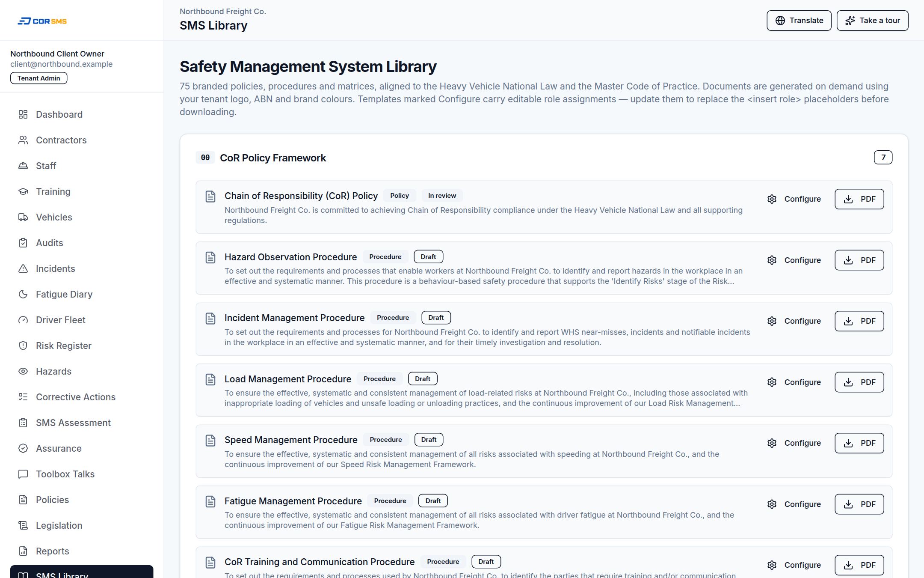Screen dimensions: 924x578
Task: Click the Hazards eye icon
Action: tap(23, 371)
